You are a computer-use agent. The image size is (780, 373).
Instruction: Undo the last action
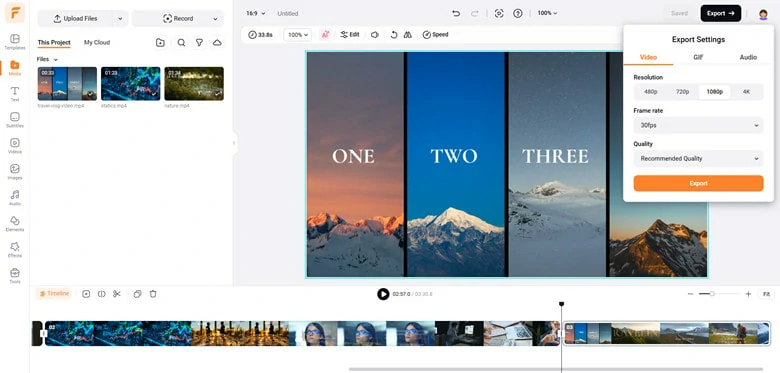pos(456,13)
